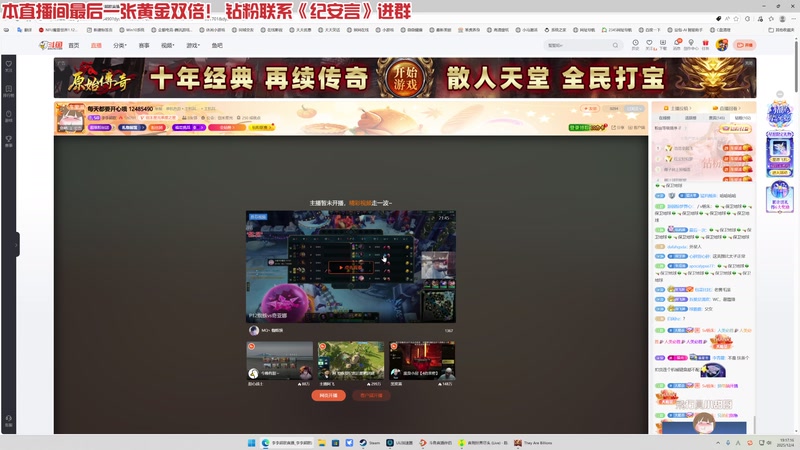Click the room title 每天都要开心哦
The image size is (800, 450).
point(107,109)
